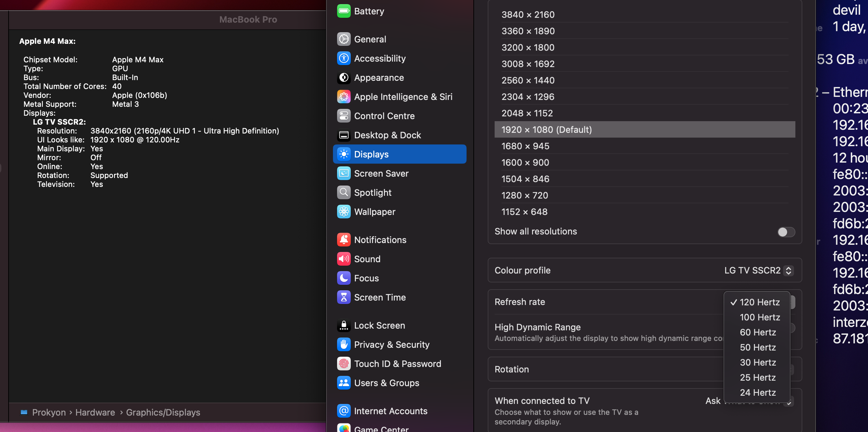Open the Wallpaper settings icon
The height and width of the screenshot is (432, 868).
point(344,212)
